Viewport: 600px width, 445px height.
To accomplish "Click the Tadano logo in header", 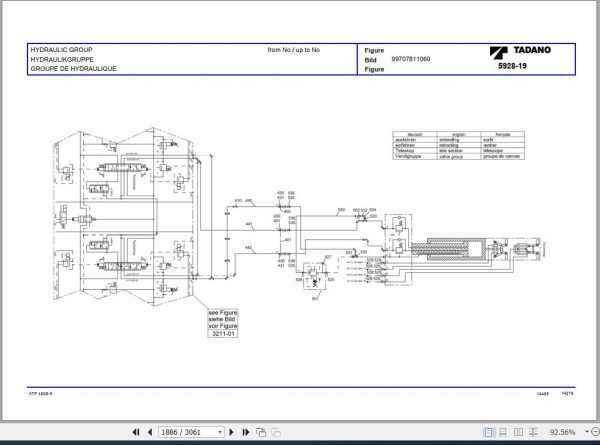I will [x=520, y=52].
